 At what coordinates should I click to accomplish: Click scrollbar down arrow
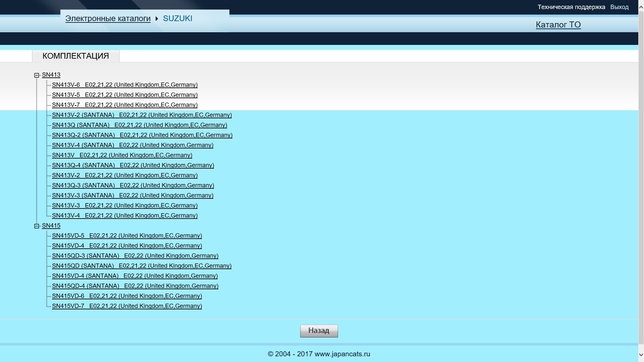tap(641, 355)
